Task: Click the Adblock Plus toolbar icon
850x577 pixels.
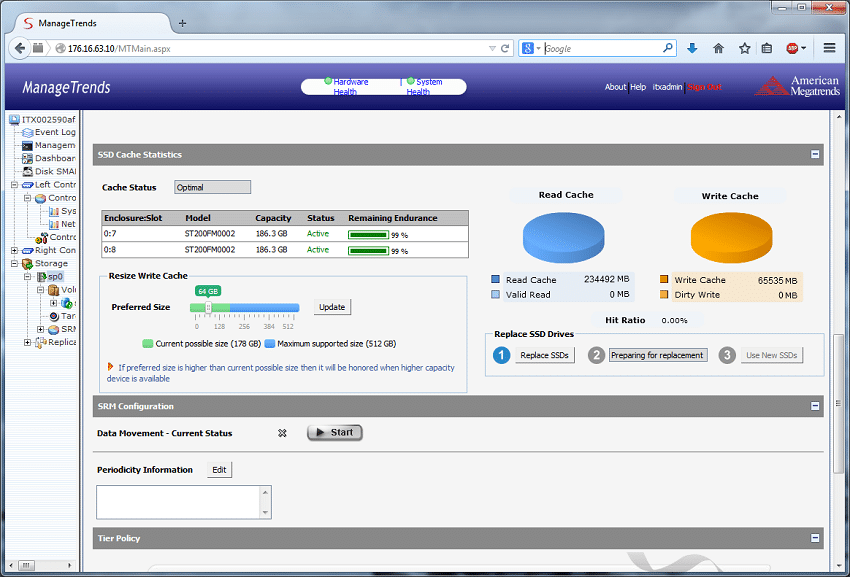Action: [x=792, y=48]
